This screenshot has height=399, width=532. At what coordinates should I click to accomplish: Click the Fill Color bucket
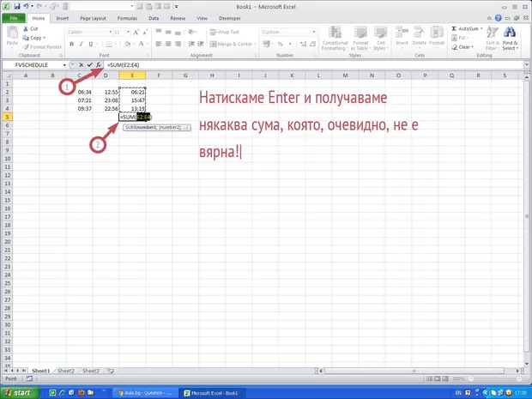coord(127,44)
